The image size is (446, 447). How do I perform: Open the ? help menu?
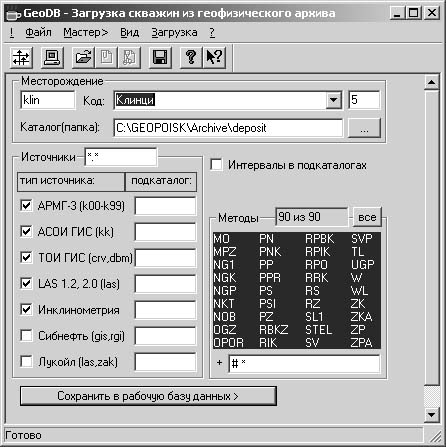pyautogui.click(x=212, y=32)
